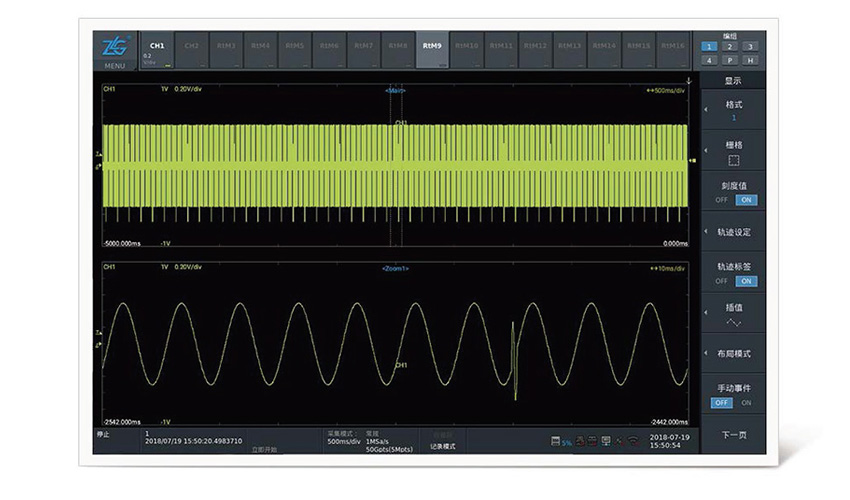The height and width of the screenshot is (500, 850).
Task: Turn 轨迹标签 trace labels ON
Action: 746,281
